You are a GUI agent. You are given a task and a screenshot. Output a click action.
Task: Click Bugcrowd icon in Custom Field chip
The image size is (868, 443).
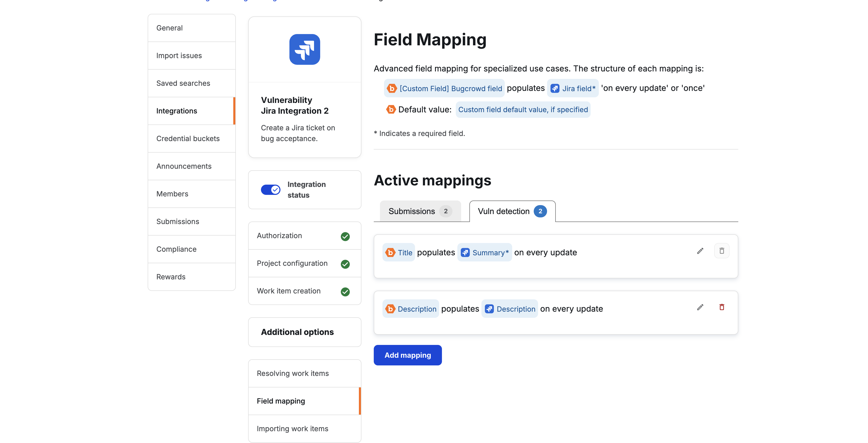391,88
